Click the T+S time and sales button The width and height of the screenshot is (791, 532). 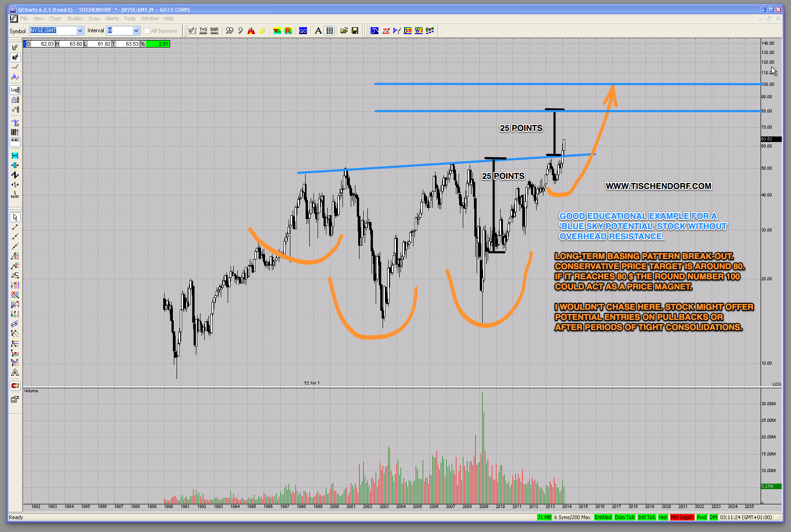[203, 31]
